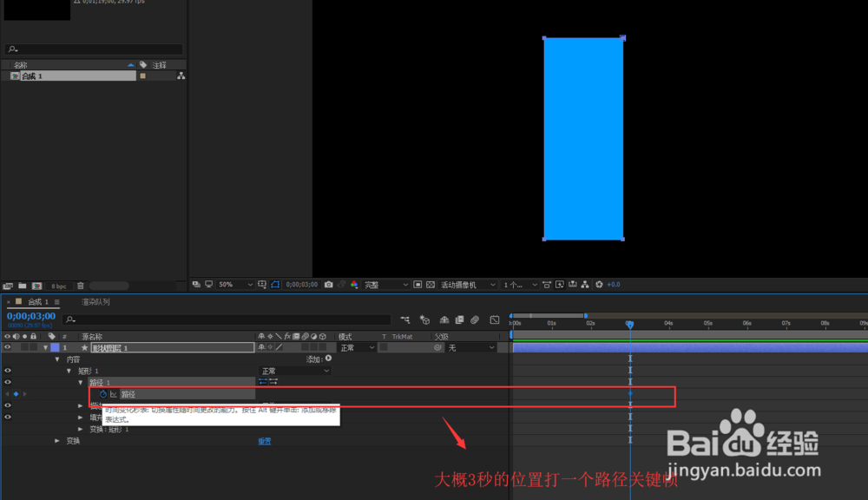Switch to the 渲染队列 tab
The width and height of the screenshot is (868, 500).
pyautogui.click(x=95, y=302)
